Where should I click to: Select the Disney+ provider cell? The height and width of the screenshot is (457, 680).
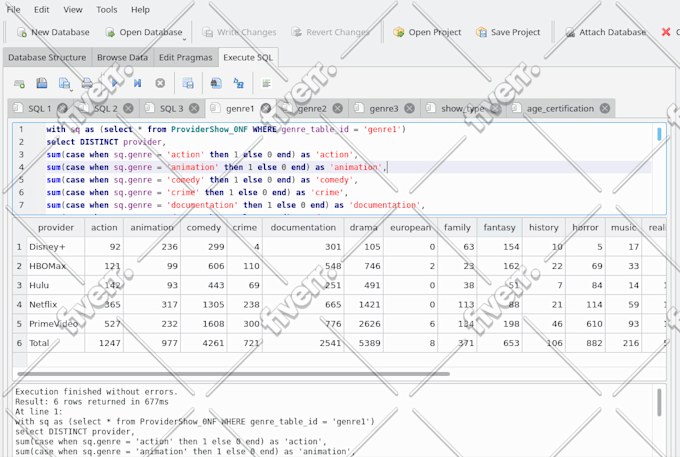point(56,247)
